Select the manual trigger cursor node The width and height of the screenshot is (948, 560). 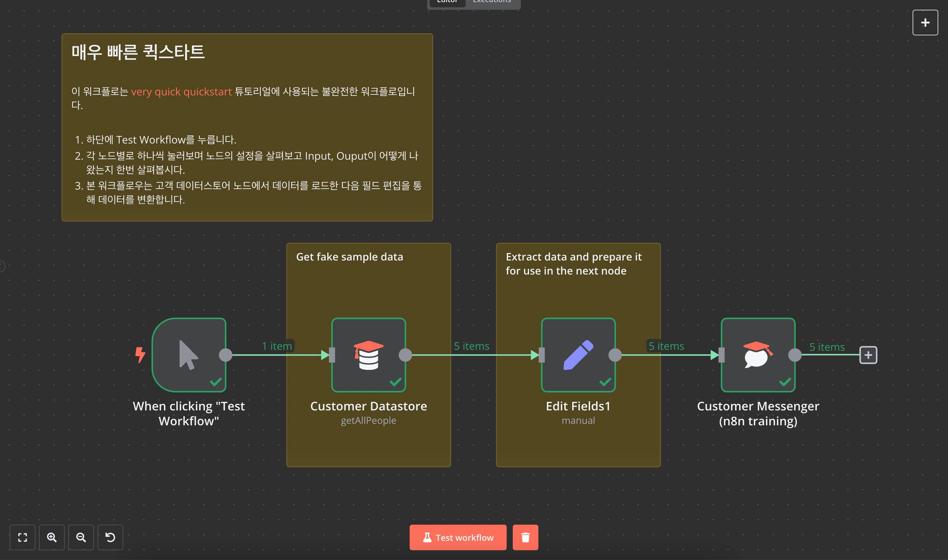(x=189, y=355)
